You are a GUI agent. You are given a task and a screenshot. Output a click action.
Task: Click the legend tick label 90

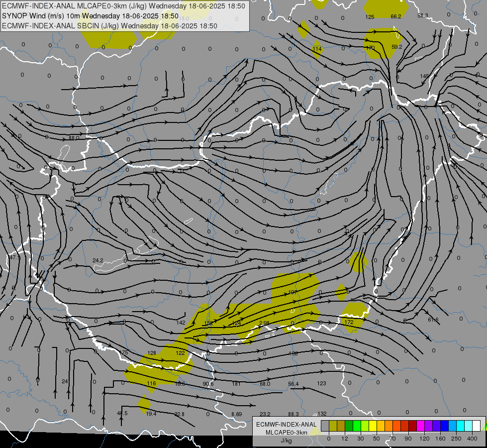click(x=408, y=439)
